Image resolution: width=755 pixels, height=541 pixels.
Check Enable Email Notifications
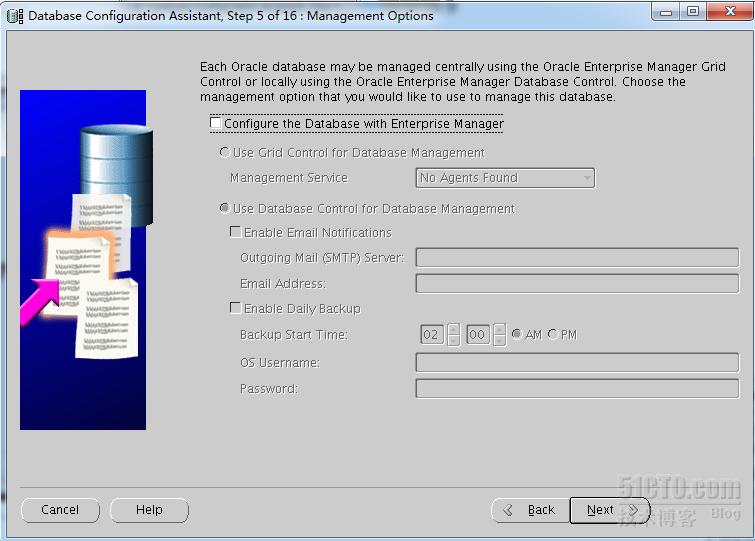(235, 232)
